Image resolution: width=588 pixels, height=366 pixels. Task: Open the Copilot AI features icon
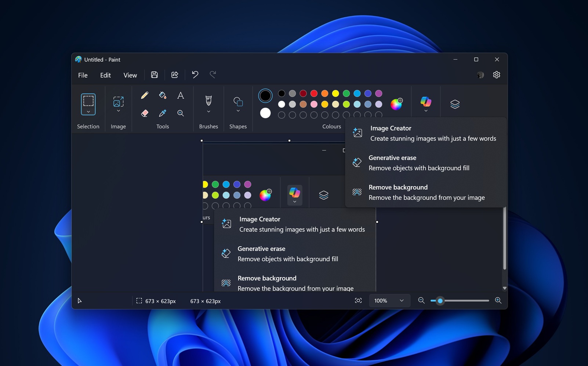[425, 101]
